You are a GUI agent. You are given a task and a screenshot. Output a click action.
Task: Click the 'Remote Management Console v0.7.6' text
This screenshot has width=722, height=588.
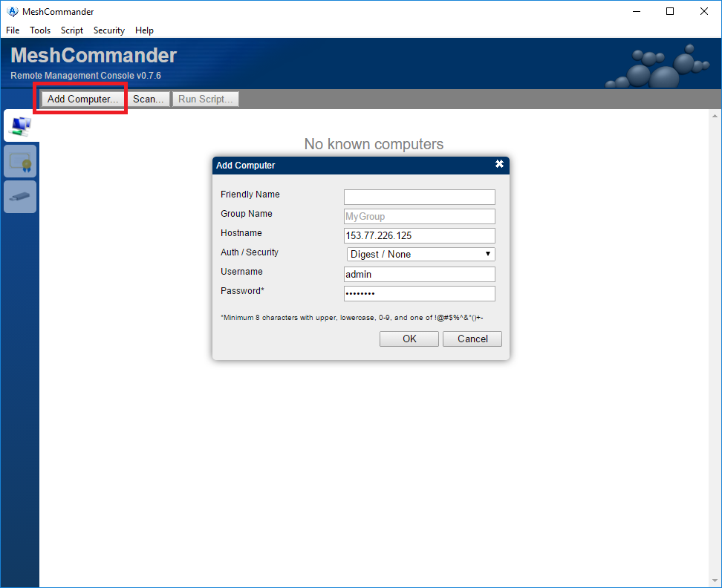point(85,76)
